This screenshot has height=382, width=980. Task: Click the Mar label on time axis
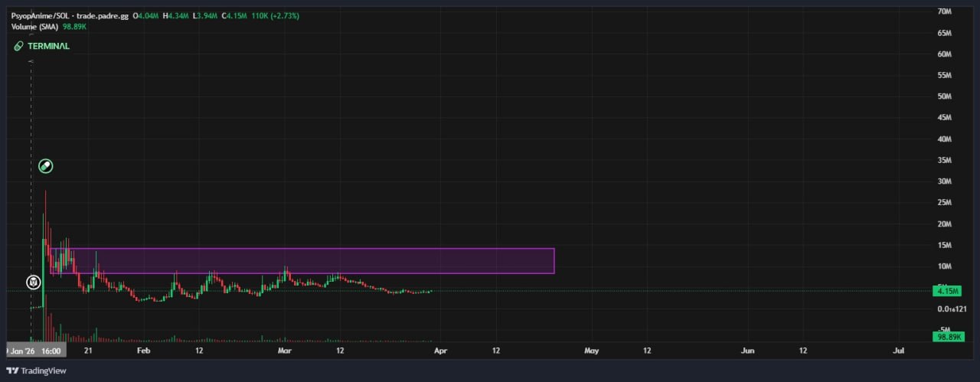(x=285, y=351)
